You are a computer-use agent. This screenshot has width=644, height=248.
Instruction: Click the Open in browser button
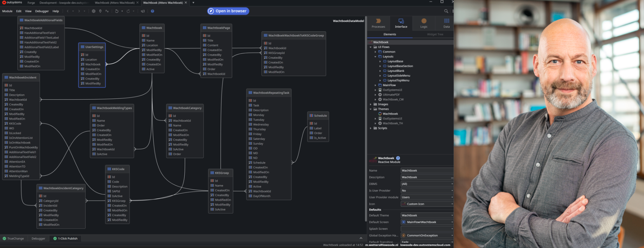click(228, 11)
